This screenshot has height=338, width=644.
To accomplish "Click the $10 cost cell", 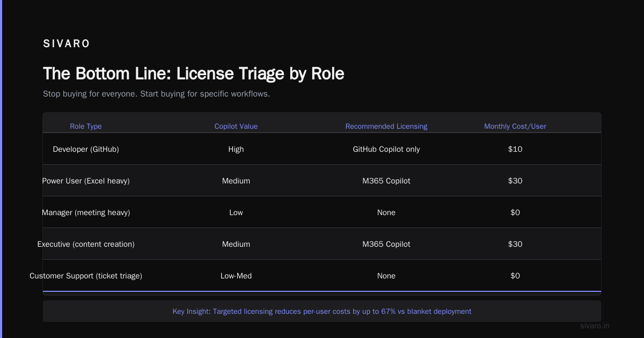I will 515,149.
